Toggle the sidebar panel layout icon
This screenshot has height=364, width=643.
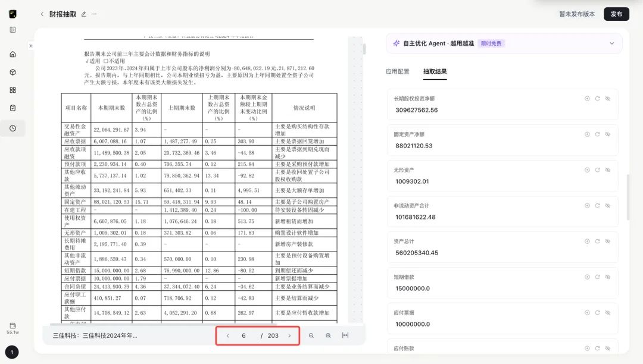tap(13, 30)
